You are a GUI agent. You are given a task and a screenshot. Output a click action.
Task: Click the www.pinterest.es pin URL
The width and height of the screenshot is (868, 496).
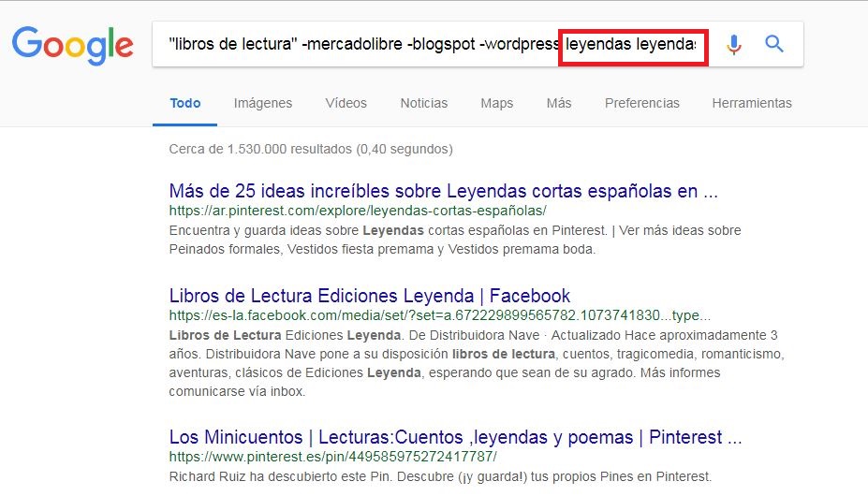point(332,457)
